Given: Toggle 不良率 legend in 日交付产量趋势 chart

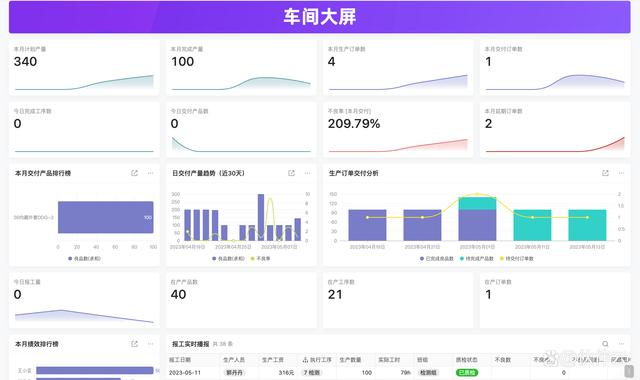Looking at the screenshot, I should pos(260,258).
